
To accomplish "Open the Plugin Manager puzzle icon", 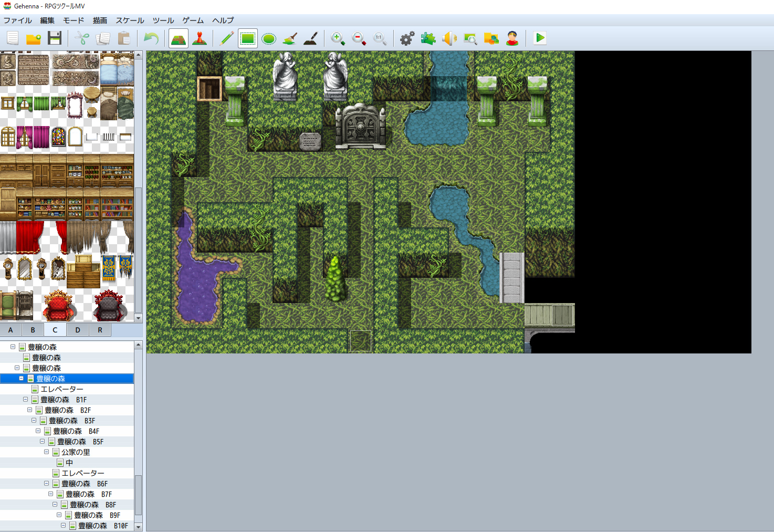I will click(428, 38).
